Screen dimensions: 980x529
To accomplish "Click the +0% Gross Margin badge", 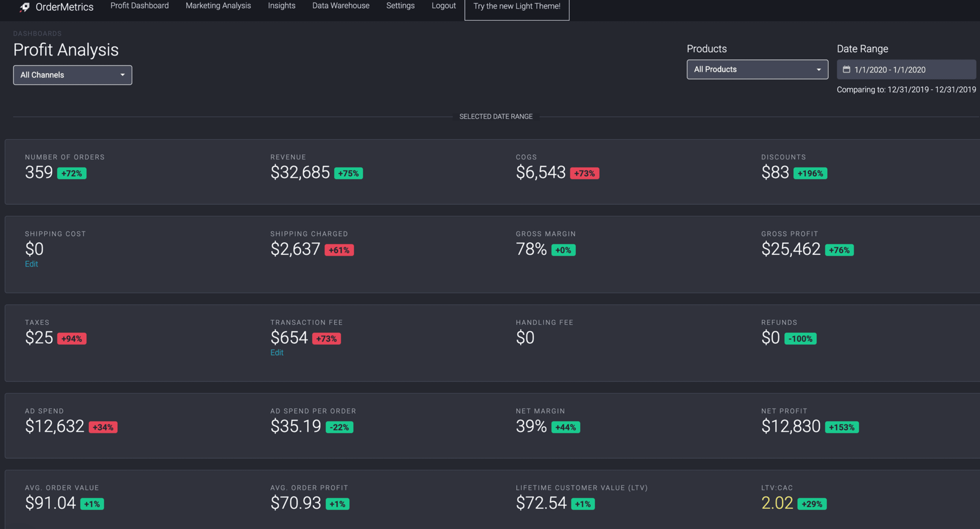I will point(563,250).
